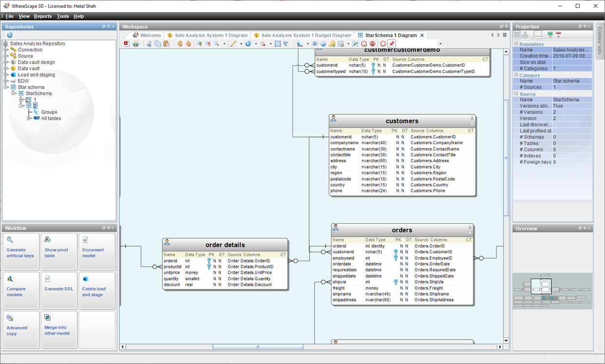The image size is (605, 364).
Task: Click the red pin icon in toolbar
Action: click(391, 44)
